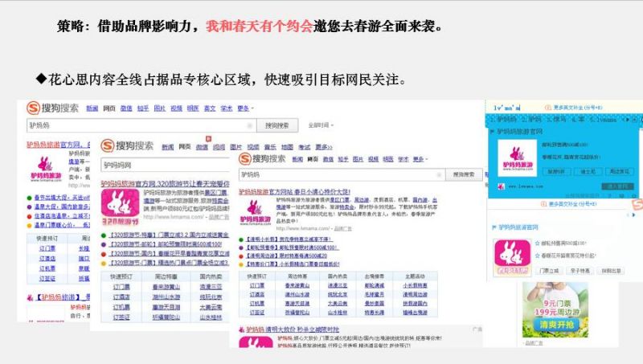This screenshot has height=364, width=643.
Task: Open the 地图 tab on the 驴妈妈网 page
Action: 287,147
